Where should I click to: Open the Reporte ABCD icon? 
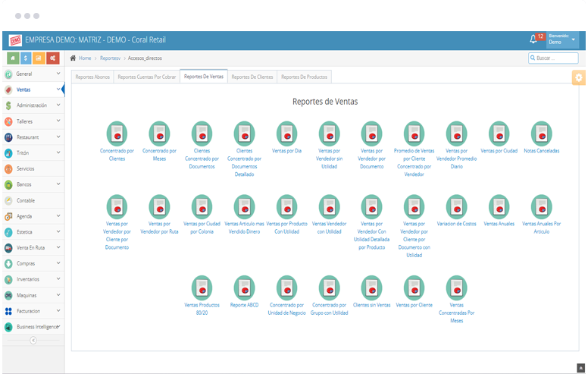pyautogui.click(x=244, y=288)
